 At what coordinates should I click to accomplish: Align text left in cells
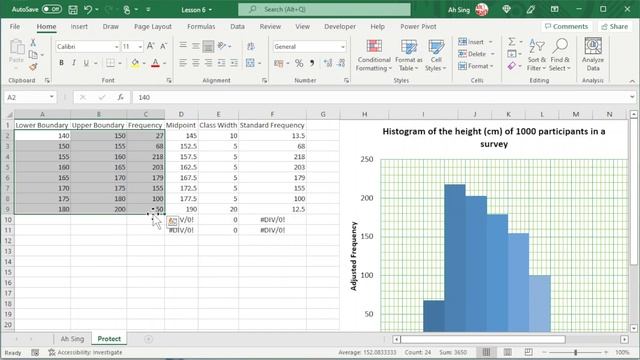[x=183, y=63]
